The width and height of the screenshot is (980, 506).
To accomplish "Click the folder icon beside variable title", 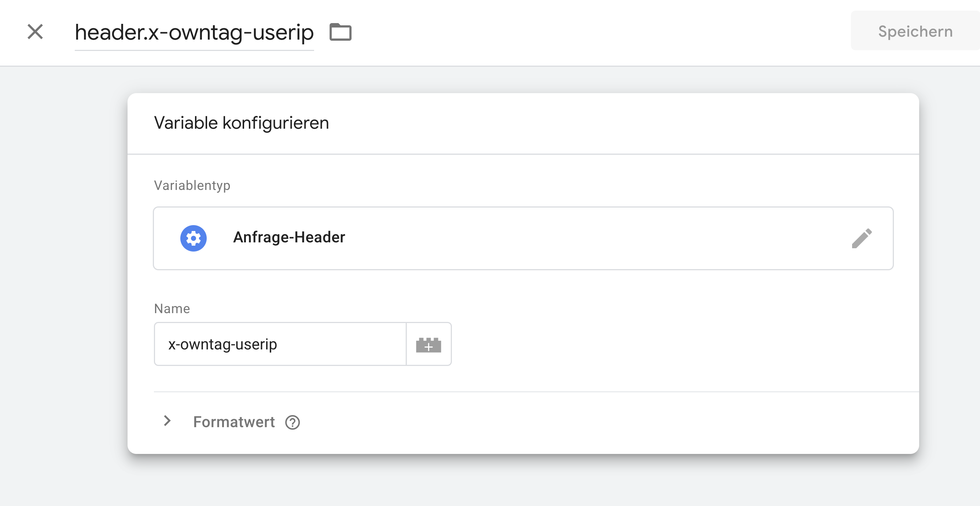I will point(340,32).
